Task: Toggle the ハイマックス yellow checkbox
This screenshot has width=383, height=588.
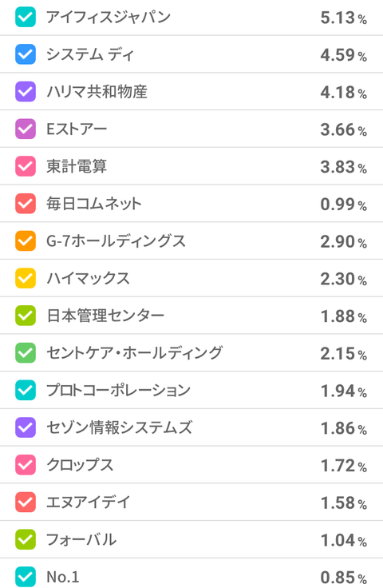Action: 26,278
